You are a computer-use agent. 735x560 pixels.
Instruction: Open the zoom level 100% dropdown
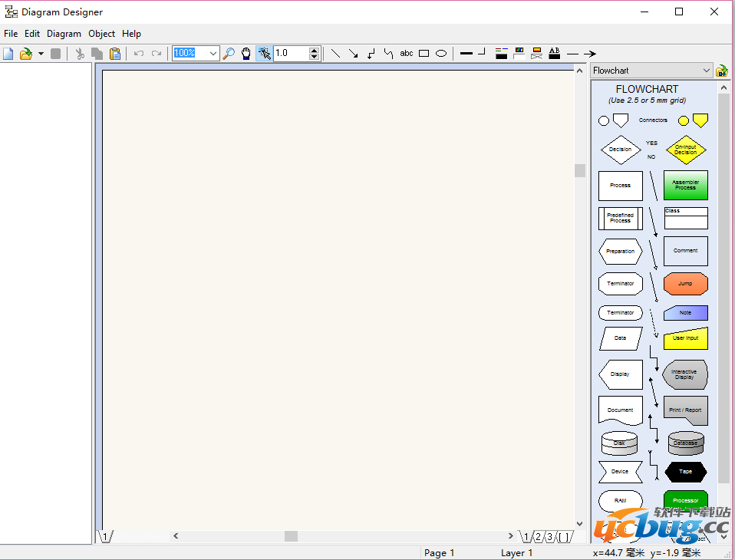click(213, 54)
